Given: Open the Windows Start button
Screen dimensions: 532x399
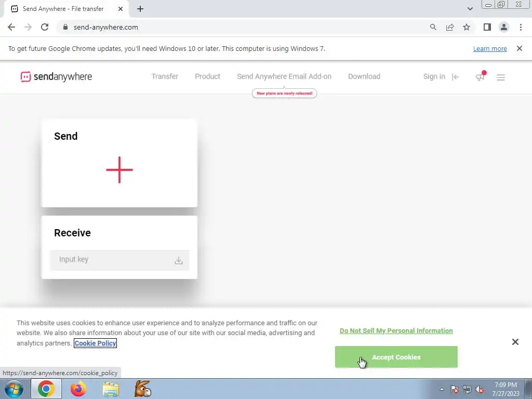Looking at the screenshot, I should tap(14, 389).
